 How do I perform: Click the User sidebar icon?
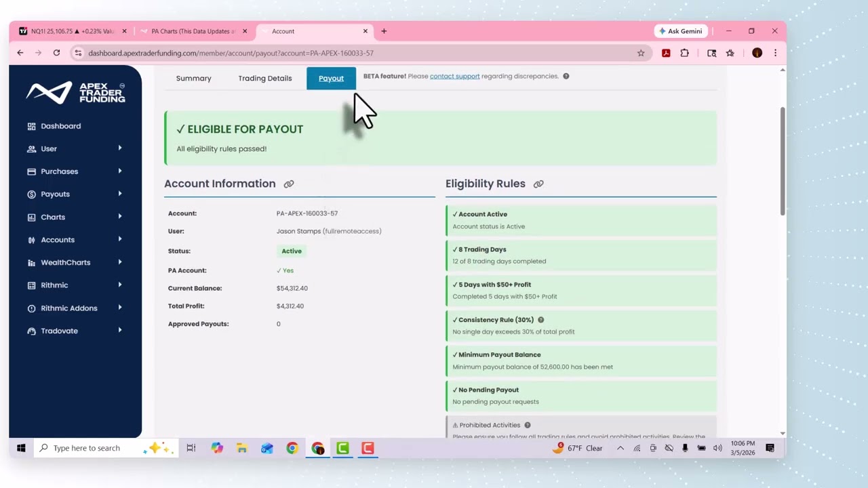click(x=31, y=148)
